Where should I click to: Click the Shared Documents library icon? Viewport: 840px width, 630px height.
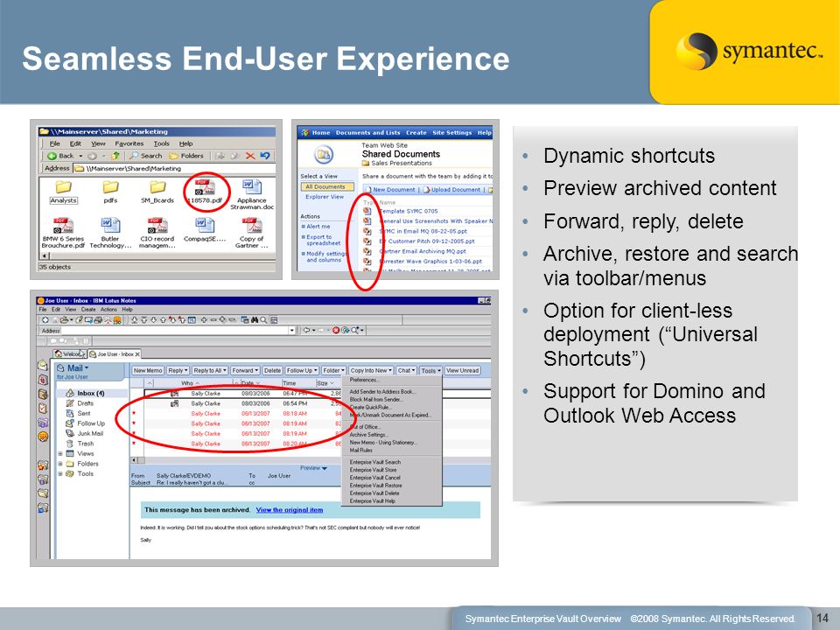(324, 155)
